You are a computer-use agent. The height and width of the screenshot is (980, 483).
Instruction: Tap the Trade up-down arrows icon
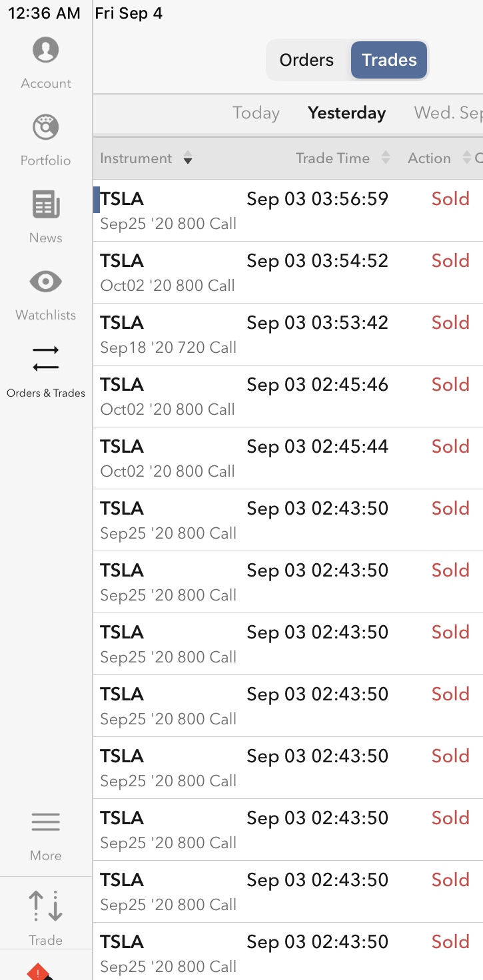click(x=45, y=907)
